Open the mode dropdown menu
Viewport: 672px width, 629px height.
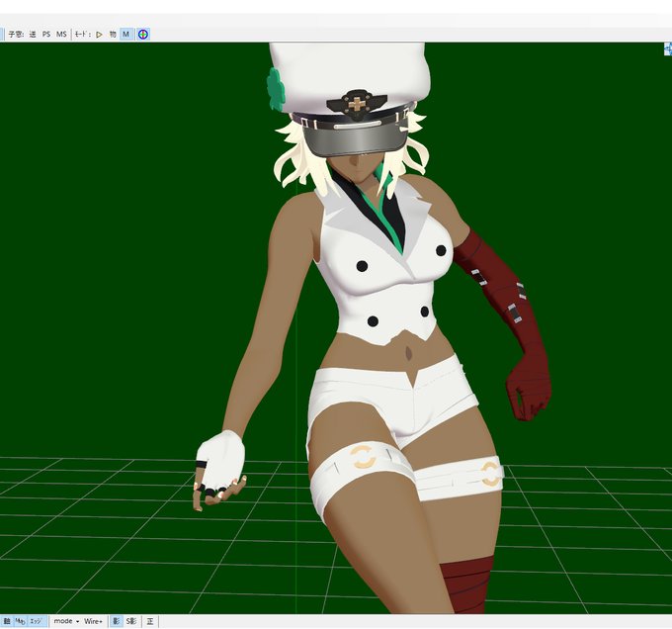click(66, 621)
